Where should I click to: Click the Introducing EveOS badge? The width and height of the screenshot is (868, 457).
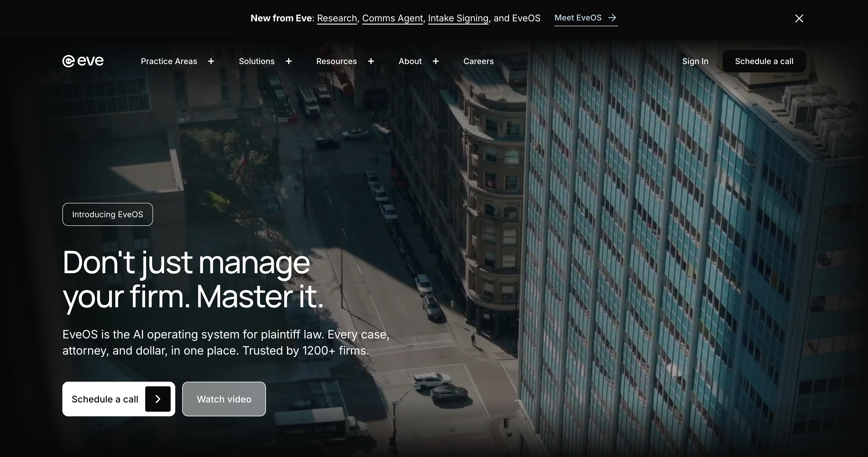(107, 215)
